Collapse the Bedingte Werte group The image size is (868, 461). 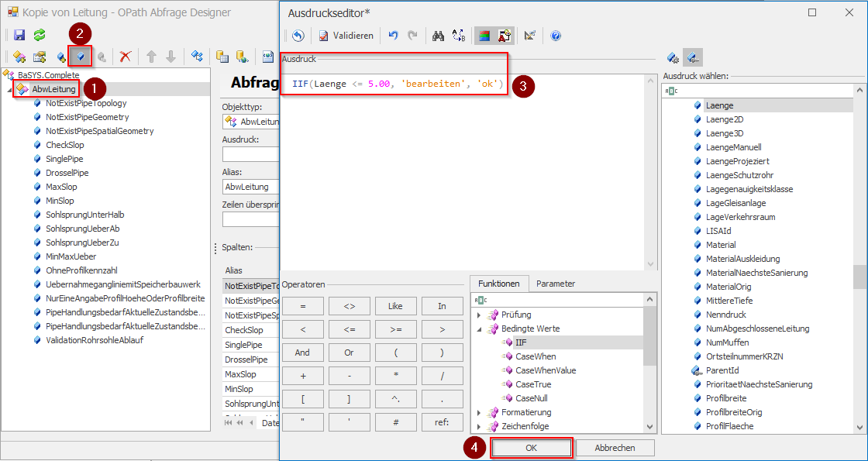(x=479, y=329)
